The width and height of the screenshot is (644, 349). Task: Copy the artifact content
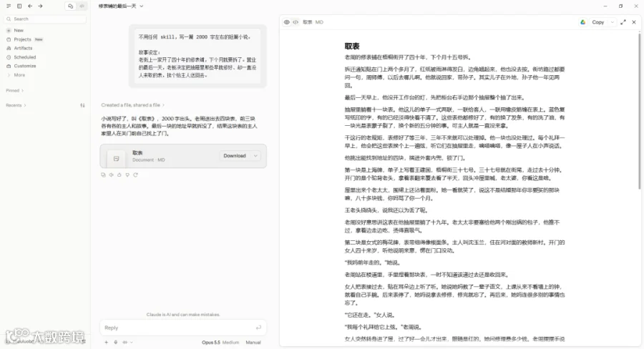pos(598,22)
